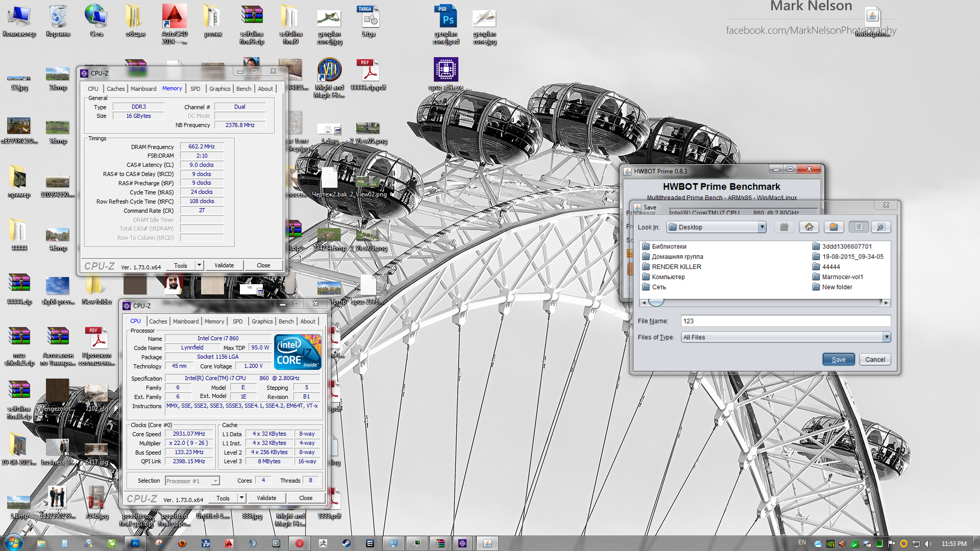
Task: Select 1.tga desktop file icon
Action: [368, 20]
